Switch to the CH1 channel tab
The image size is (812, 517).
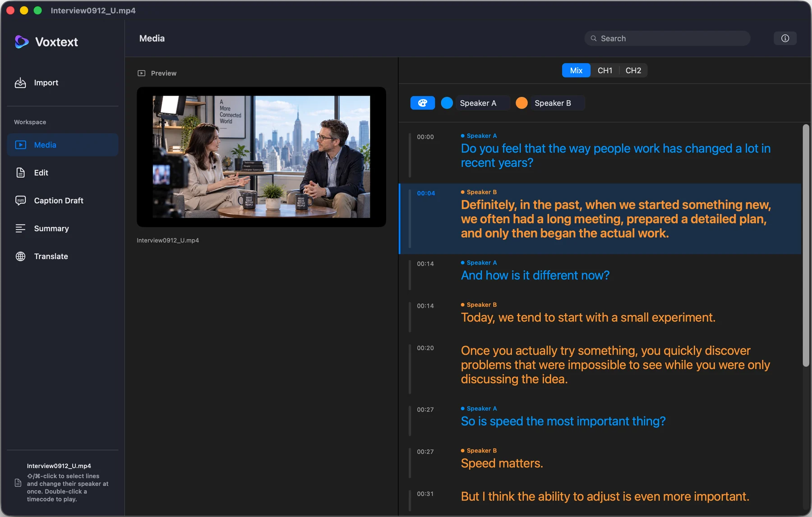click(605, 70)
